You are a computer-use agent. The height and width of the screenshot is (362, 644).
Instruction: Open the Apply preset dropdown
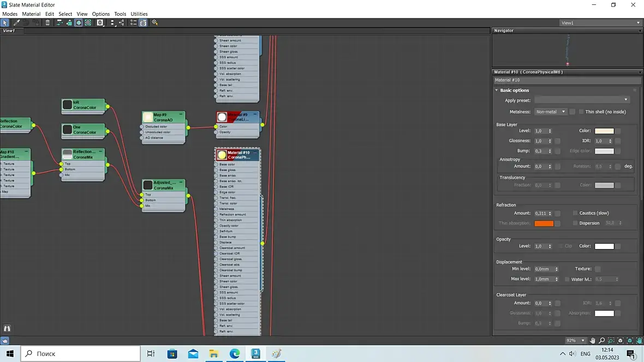click(582, 100)
